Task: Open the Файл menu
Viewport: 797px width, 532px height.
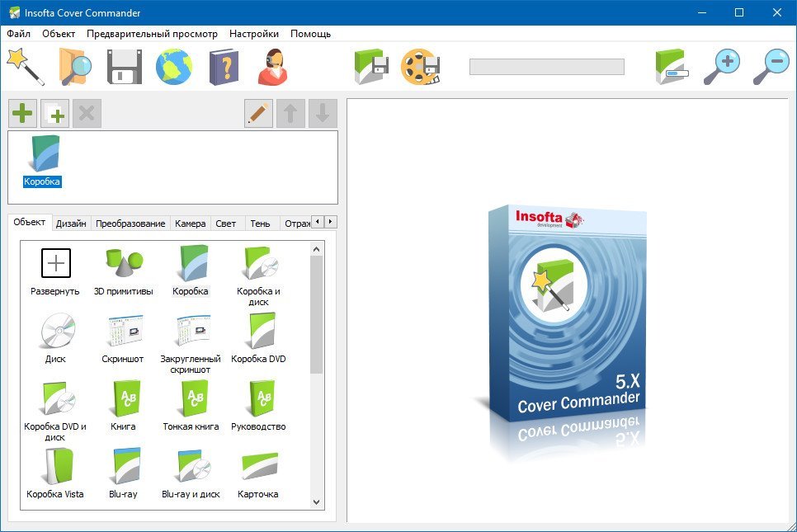Action: (x=18, y=34)
